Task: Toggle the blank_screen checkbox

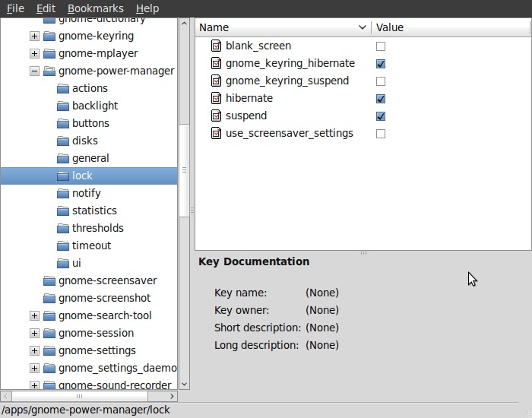Action: [381, 46]
